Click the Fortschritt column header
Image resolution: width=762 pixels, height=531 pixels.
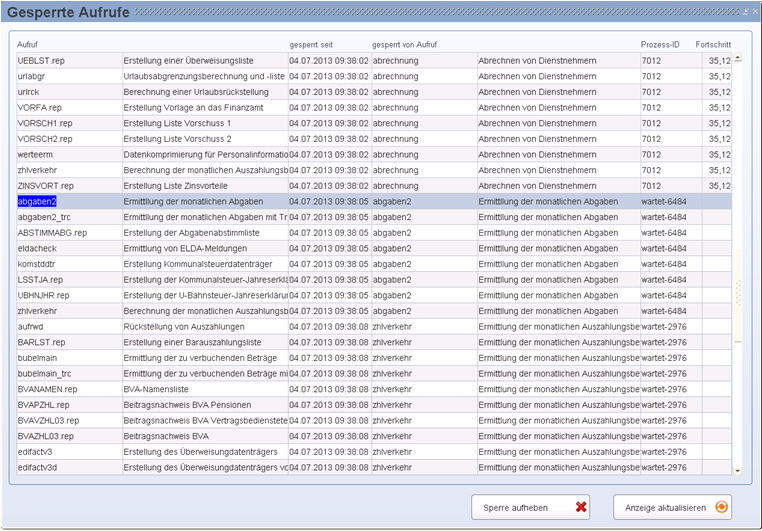(x=713, y=45)
